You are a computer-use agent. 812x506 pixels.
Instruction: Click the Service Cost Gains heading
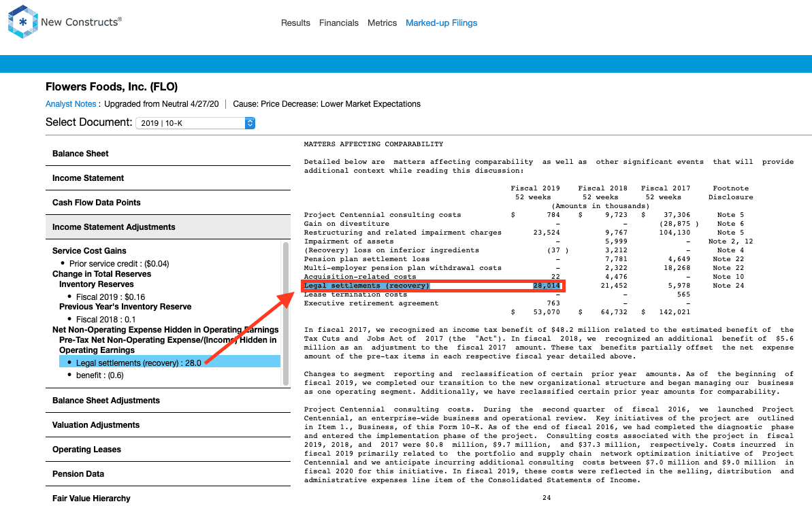coord(89,251)
